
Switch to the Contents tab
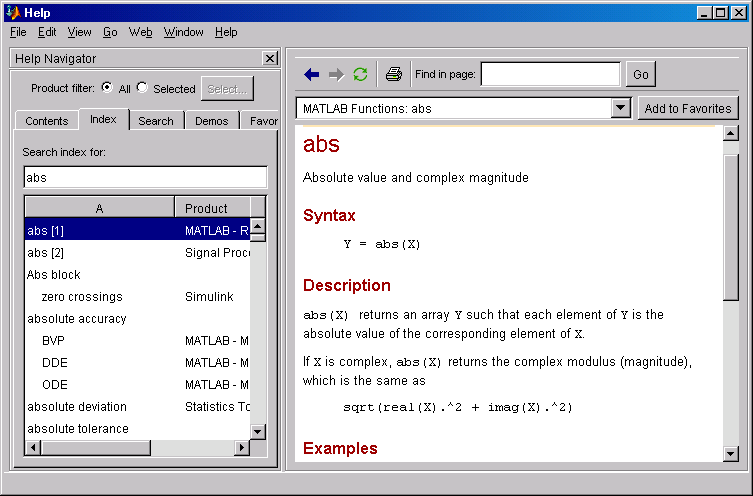[47, 121]
